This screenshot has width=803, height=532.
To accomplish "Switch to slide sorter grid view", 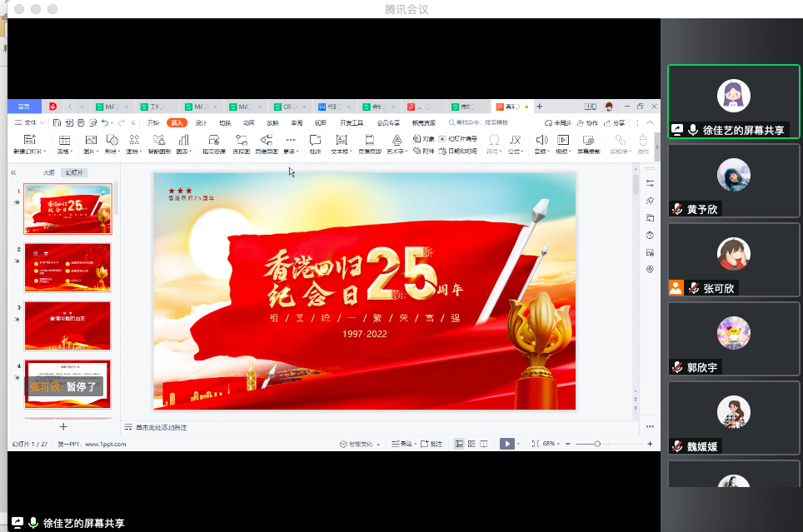I will pyautogui.click(x=471, y=444).
